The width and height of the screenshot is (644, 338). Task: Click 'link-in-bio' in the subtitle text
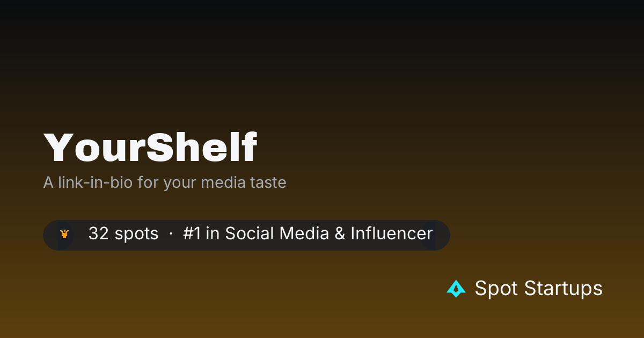pos(94,182)
